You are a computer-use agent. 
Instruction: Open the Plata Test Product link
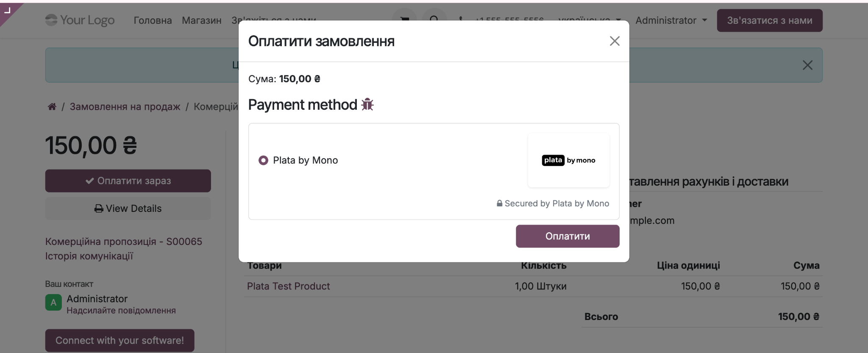click(x=288, y=286)
